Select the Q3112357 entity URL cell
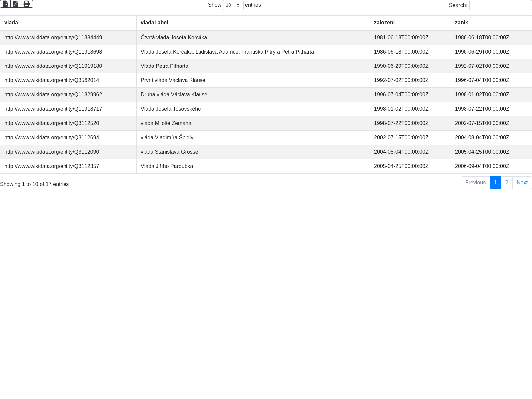532x399 pixels. click(x=52, y=166)
